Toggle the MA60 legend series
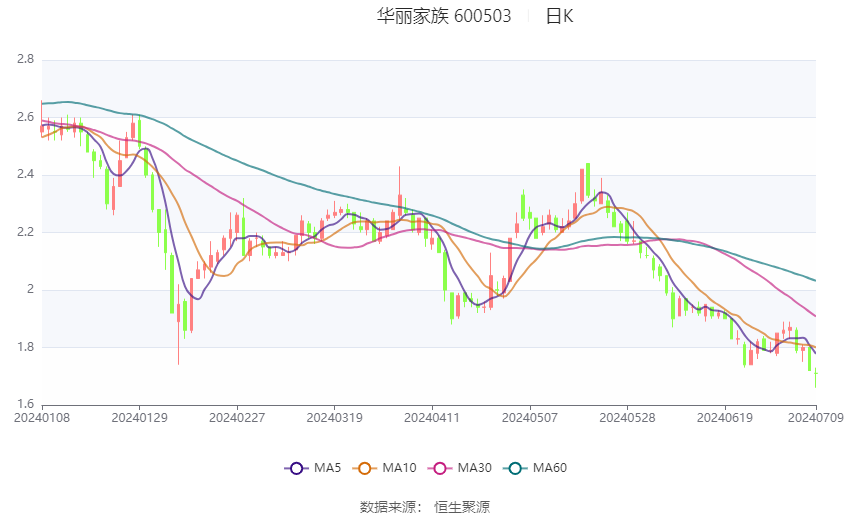 pos(535,468)
